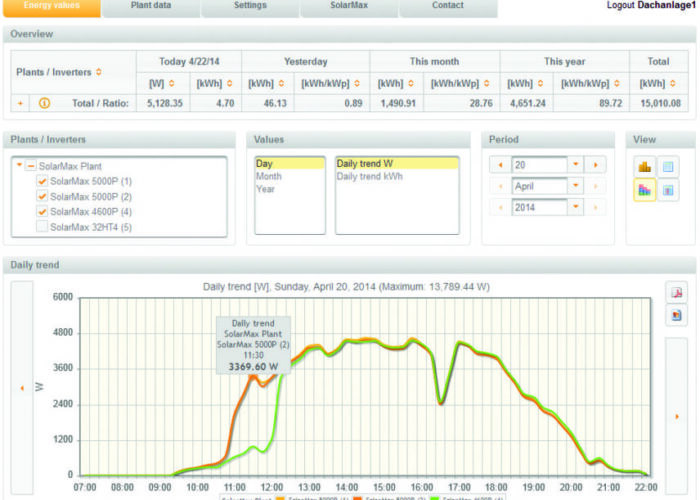This screenshot has width=700, height=500.
Task: Select Day in Values list
Action: 290,163
